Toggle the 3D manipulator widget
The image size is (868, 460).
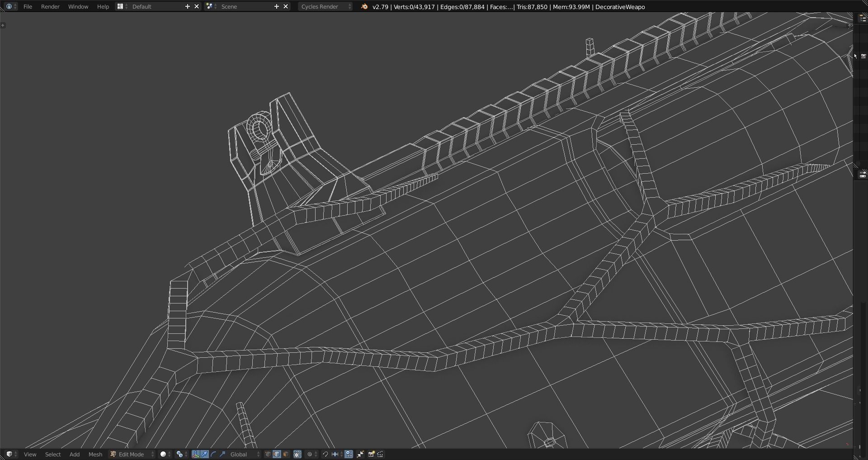tap(195, 454)
